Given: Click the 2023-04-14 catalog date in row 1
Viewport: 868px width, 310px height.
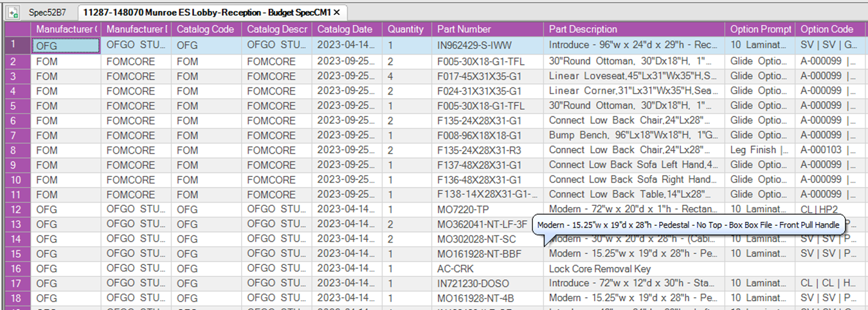Looking at the screenshot, I should 347,46.
